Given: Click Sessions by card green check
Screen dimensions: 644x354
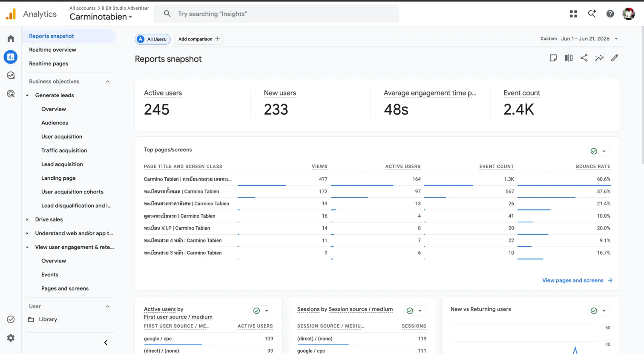Looking at the screenshot, I should click(x=410, y=311).
